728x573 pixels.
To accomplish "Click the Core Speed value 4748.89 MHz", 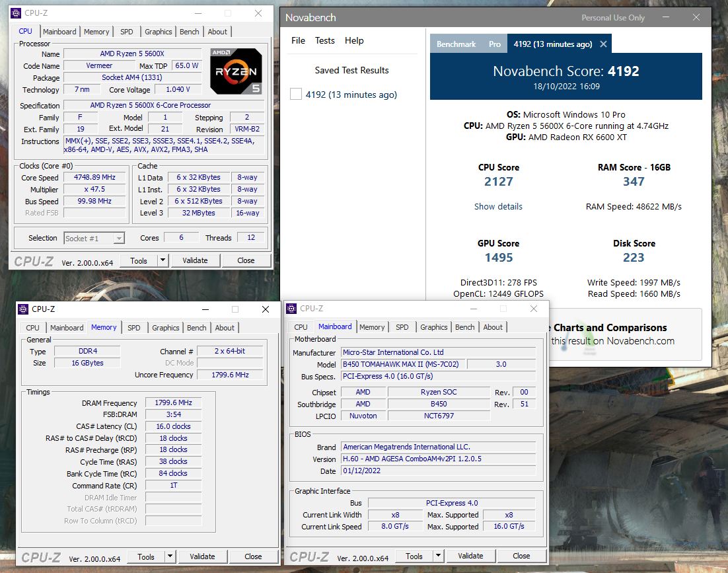I will pyautogui.click(x=94, y=177).
